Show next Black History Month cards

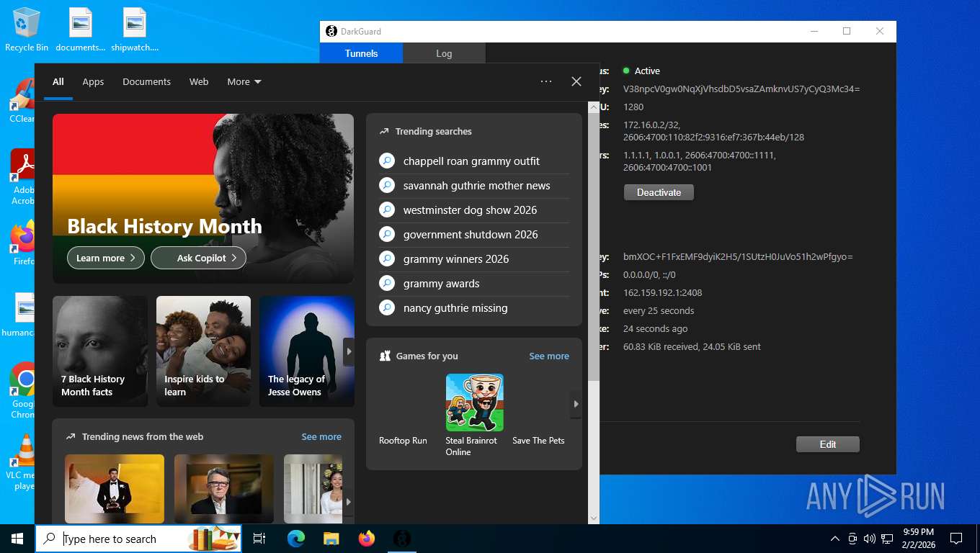pyautogui.click(x=349, y=351)
